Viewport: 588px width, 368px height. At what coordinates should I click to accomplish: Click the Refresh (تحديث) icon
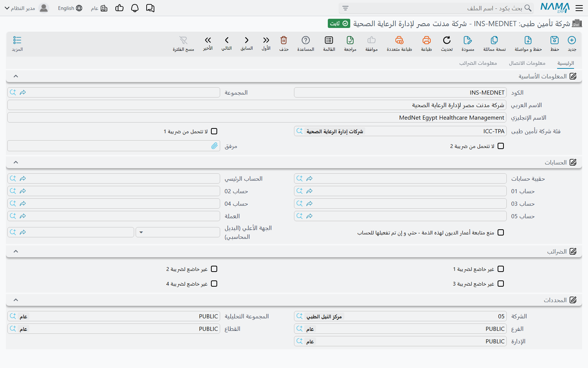coord(447,40)
